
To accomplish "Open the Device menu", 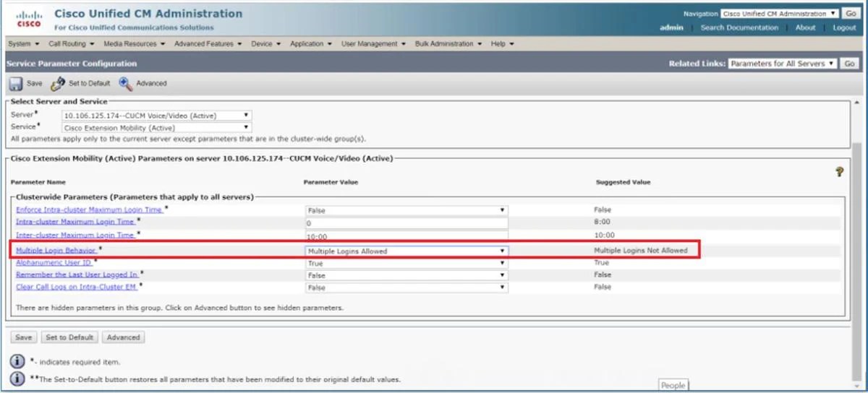I will [266, 44].
